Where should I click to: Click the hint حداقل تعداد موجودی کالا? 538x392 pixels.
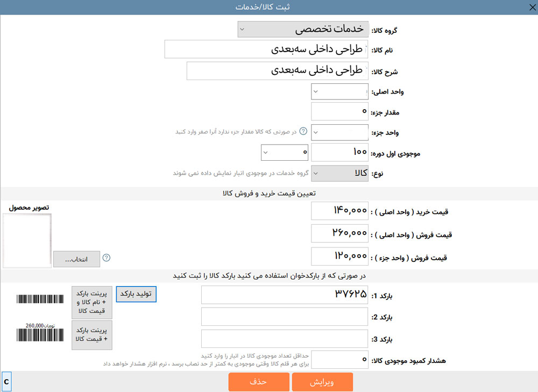click(x=255, y=356)
